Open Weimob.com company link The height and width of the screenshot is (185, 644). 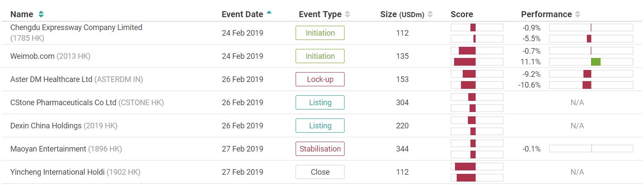(x=33, y=56)
